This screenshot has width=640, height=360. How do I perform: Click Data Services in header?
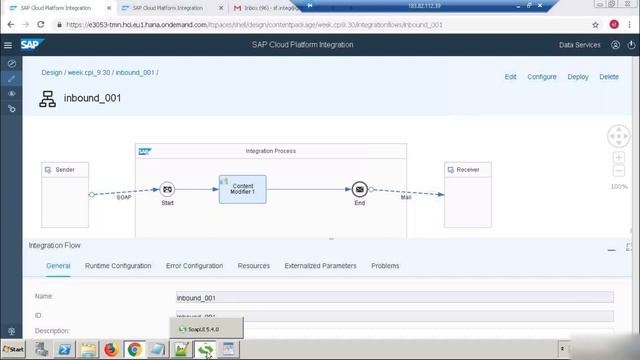tap(580, 45)
